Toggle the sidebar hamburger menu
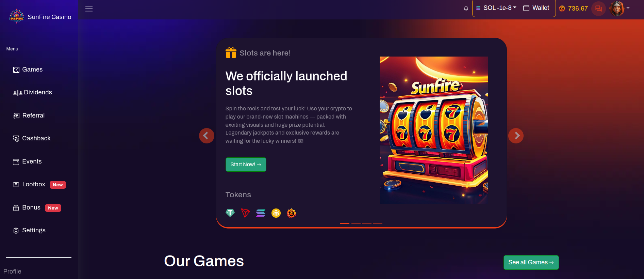 coord(89,9)
